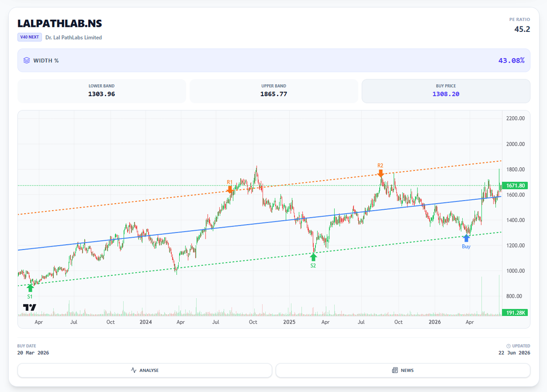This screenshot has height=392, width=547.
Task: Click the layers icon beside WIDTH %
Action: point(27,60)
